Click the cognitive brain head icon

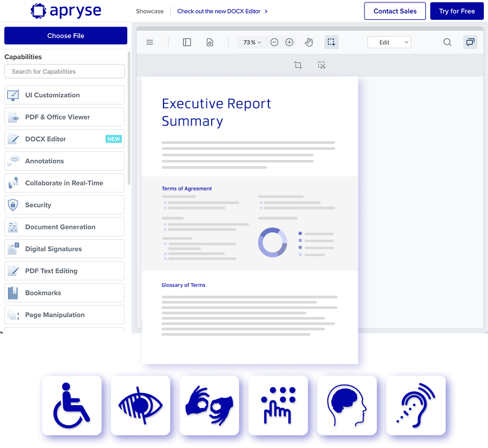click(347, 405)
